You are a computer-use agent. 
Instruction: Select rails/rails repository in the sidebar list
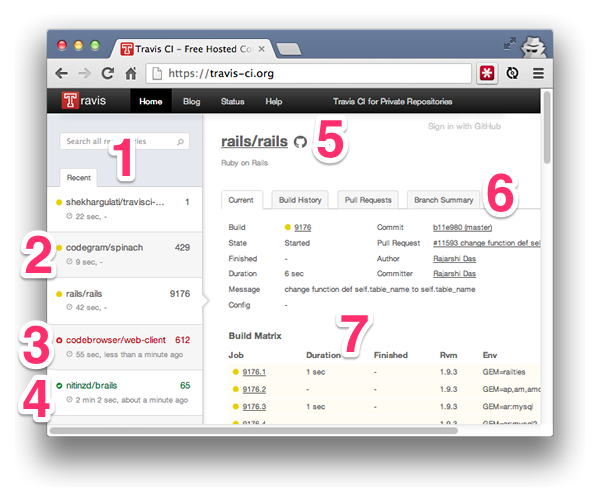click(125, 301)
